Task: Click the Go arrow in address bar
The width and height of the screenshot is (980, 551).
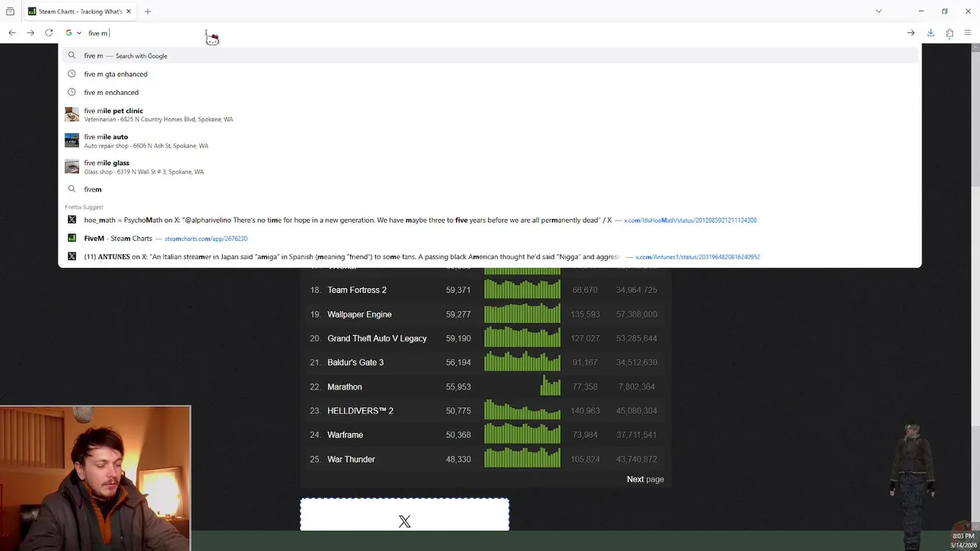Action: coord(911,33)
